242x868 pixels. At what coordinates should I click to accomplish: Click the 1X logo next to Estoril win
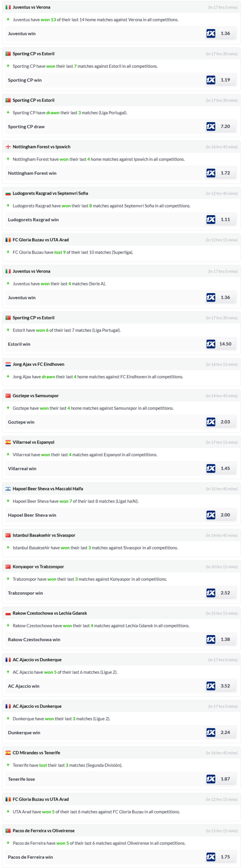pyautogui.click(x=211, y=344)
